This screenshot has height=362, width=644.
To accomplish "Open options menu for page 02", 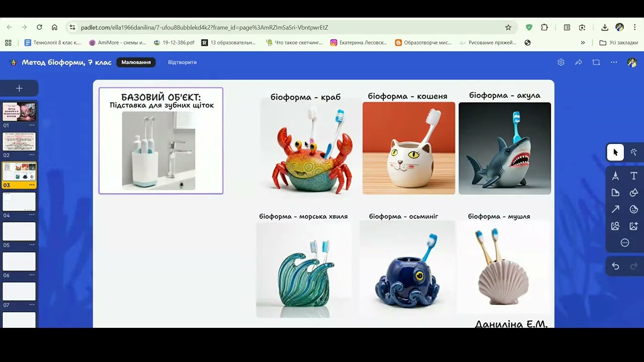I will tap(32, 155).
